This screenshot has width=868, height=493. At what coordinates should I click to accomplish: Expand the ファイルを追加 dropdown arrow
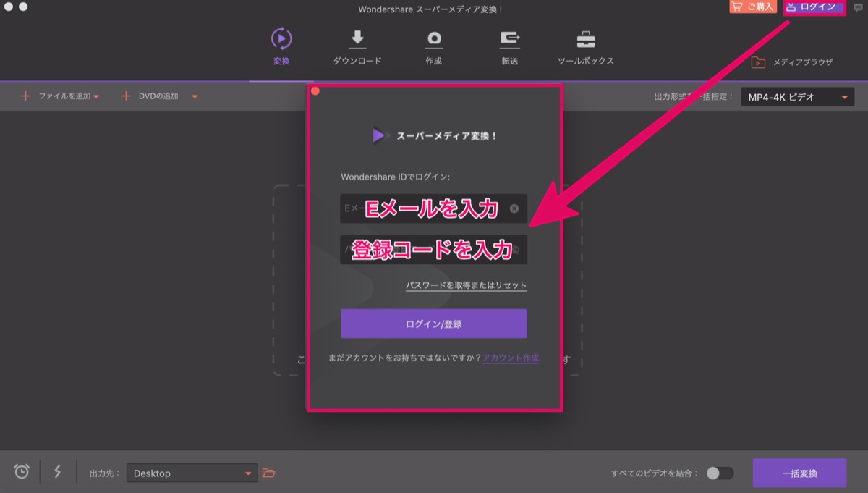96,96
